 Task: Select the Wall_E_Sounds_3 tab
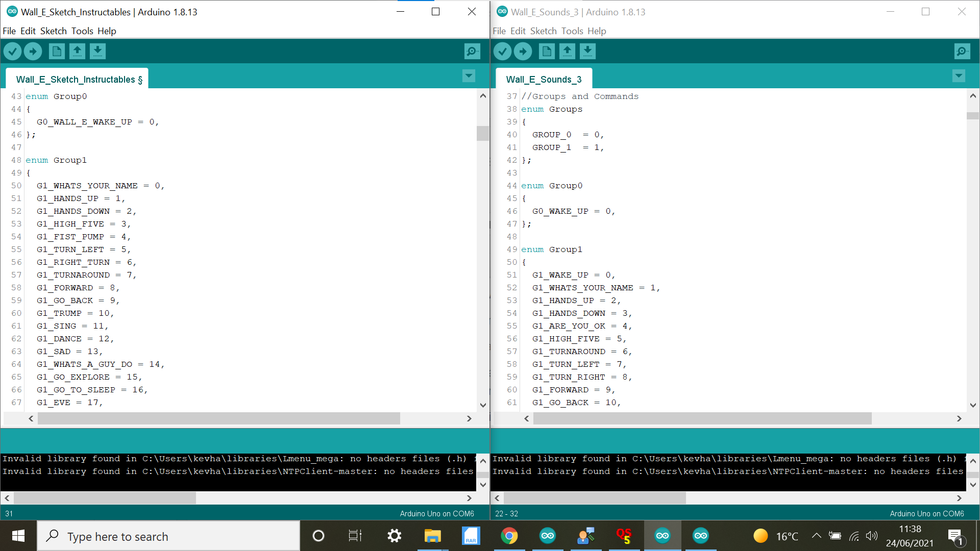(x=544, y=79)
